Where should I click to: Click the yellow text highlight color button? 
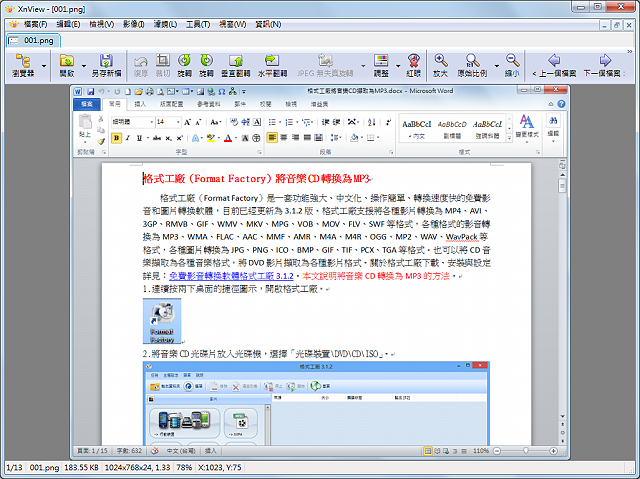(x=211, y=138)
